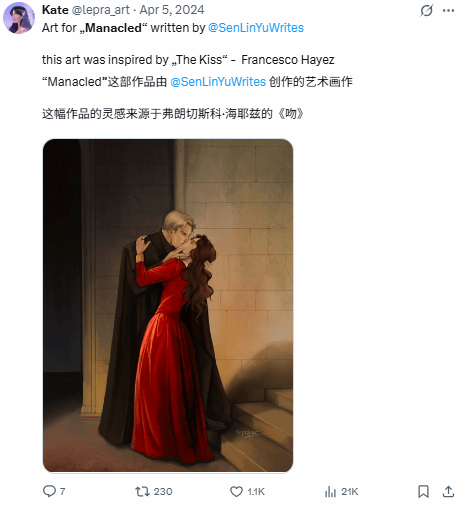Open Kate's profile avatar

pyautogui.click(x=19, y=18)
